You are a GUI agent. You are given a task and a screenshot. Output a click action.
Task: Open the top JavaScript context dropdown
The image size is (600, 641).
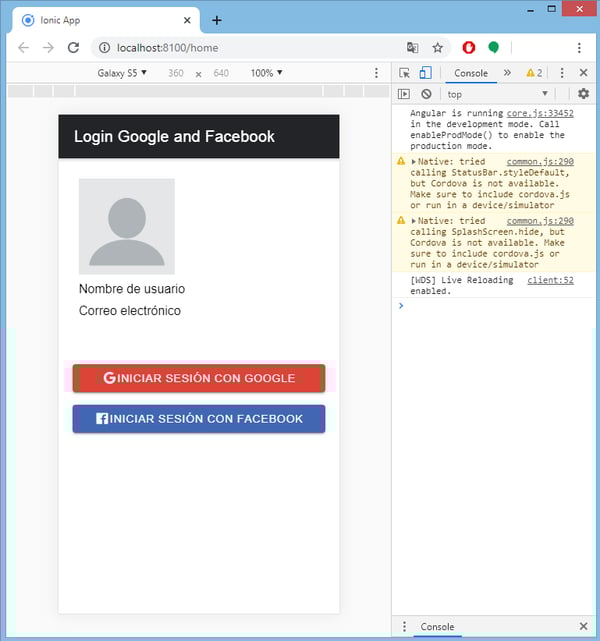[x=497, y=94]
